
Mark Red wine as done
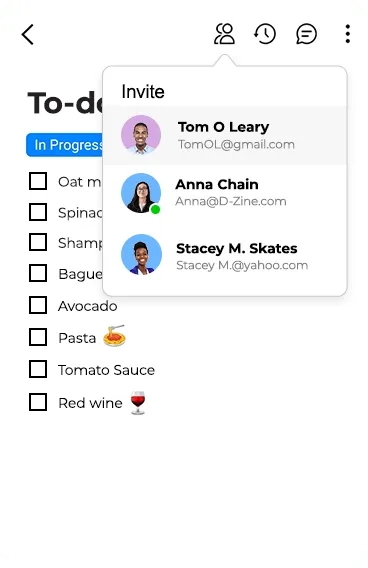tap(38, 402)
